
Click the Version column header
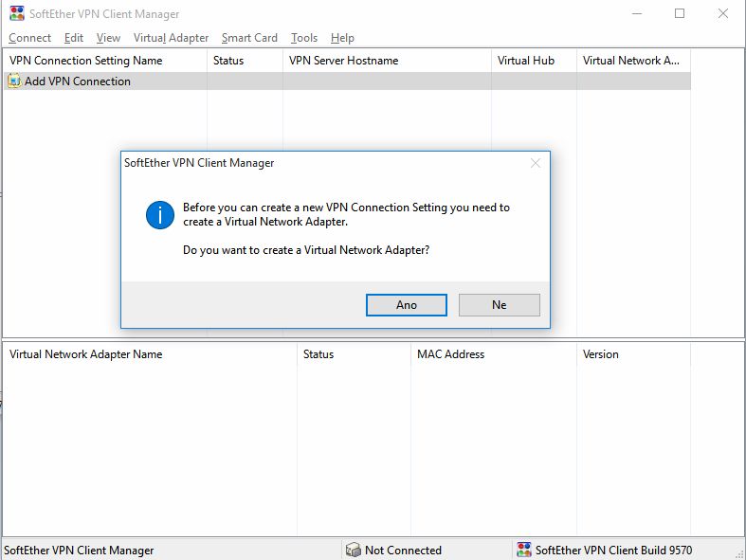[634, 354]
